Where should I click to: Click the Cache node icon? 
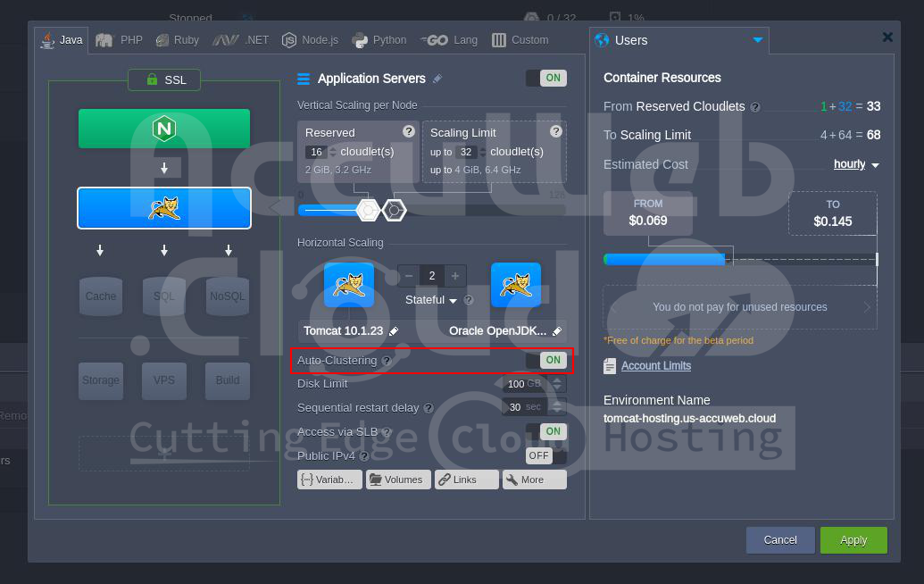coord(101,296)
